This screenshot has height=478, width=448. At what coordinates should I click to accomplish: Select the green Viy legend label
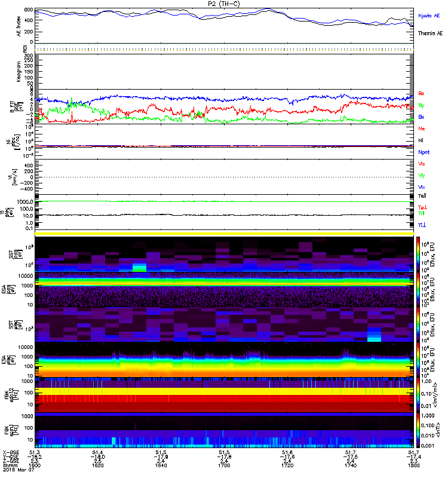(x=422, y=176)
